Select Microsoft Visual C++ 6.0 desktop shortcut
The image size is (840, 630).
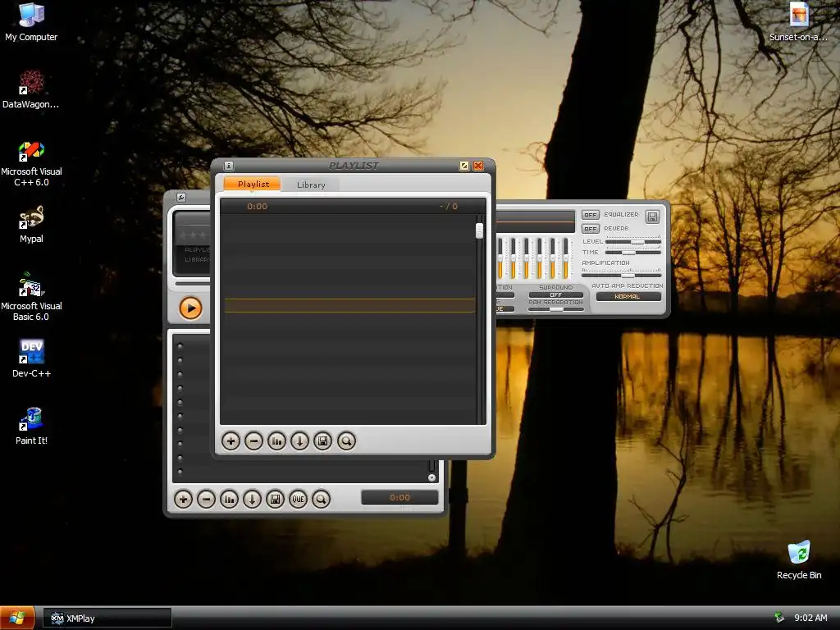tap(31, 164)
